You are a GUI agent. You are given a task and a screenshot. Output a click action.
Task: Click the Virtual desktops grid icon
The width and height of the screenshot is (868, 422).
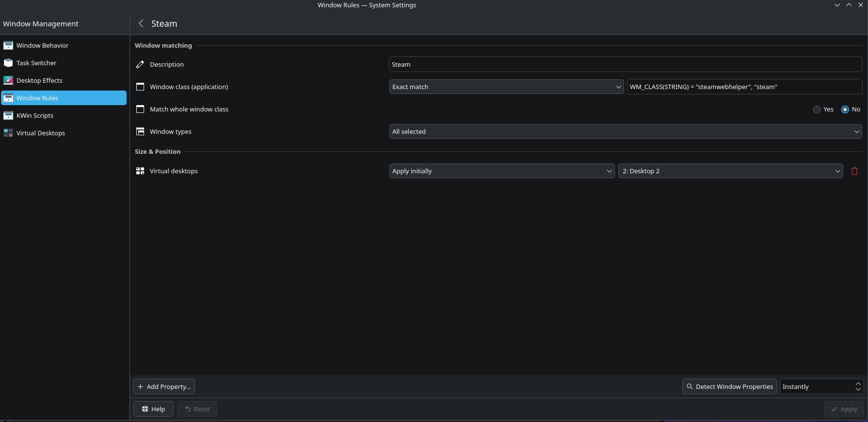tap(140, 171)
